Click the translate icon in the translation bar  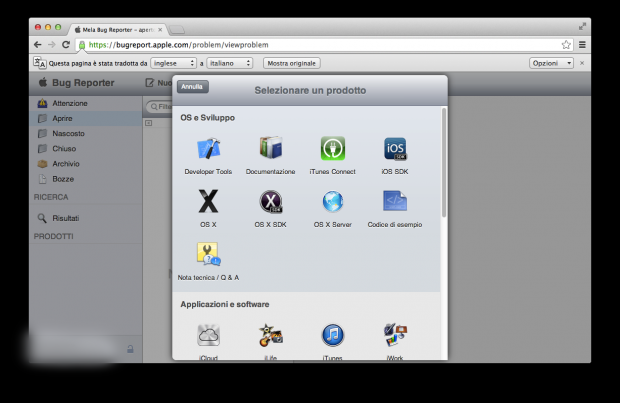pyautogui.click(x=40, y=63)
